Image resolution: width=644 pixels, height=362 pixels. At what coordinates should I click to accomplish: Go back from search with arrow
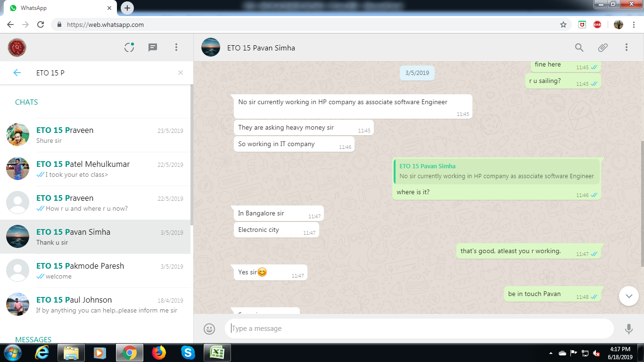17,73
